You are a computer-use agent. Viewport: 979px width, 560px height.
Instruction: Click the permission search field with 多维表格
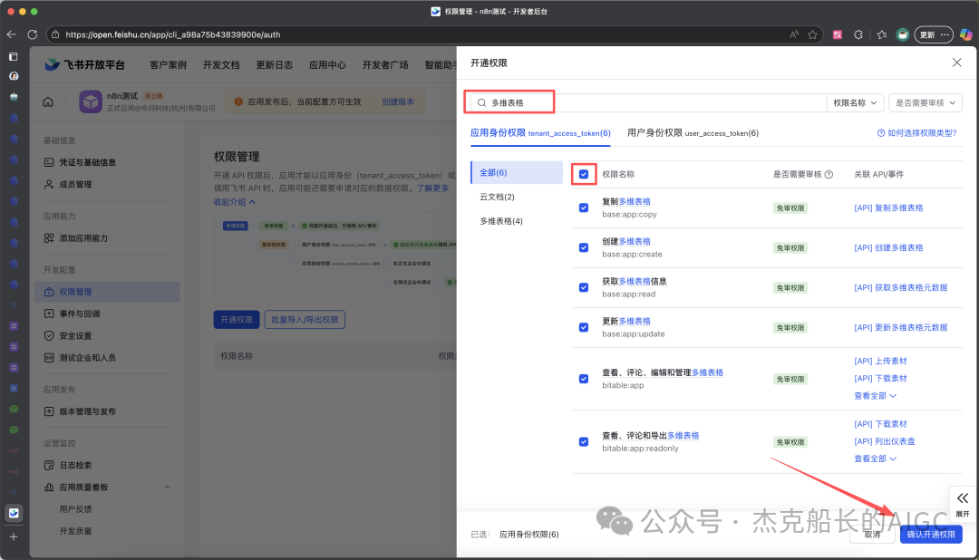[x=646, y=103]
